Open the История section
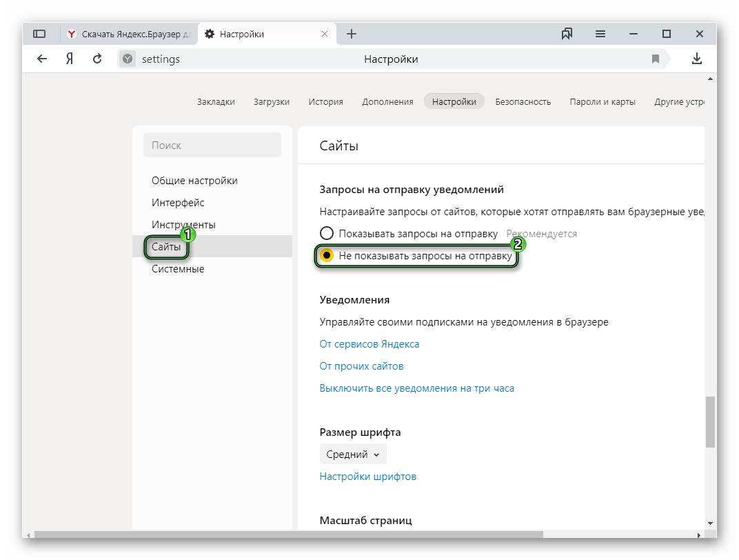 pyautogui.click(x=325, y=102)
